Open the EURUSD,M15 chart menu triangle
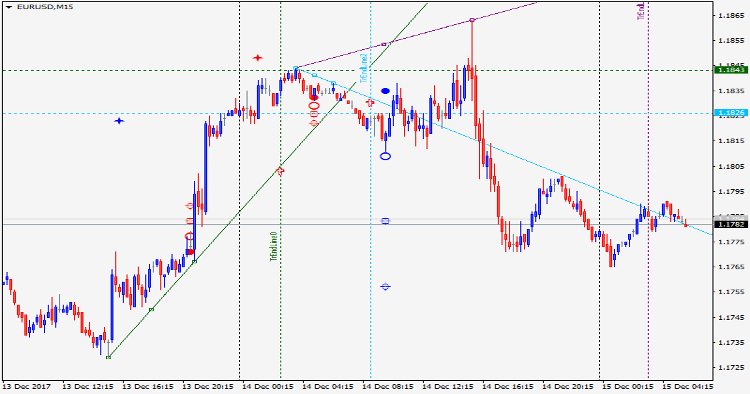 pyautogui.click(x=9, y=7)
